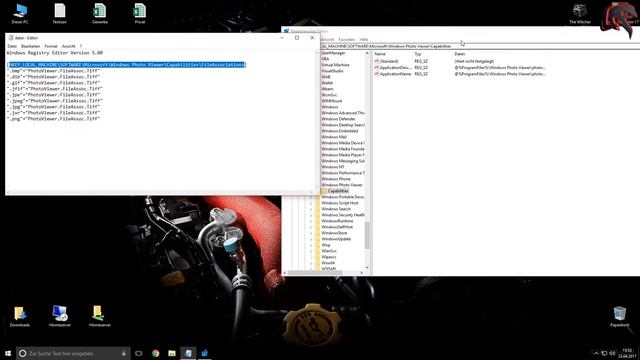Click the tree scrollbar down arrow
Screen dimensions: 640x360
pyautogui.click(x=367, y=267)
